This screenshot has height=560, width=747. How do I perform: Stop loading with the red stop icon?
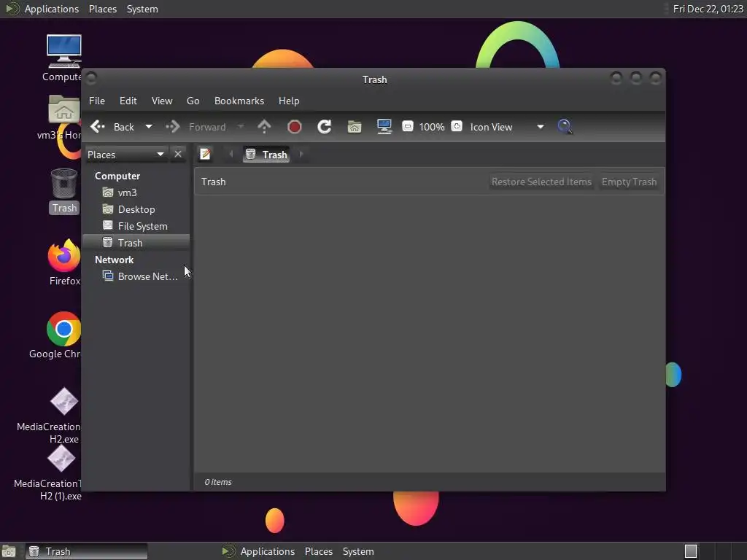click(x=295, y=127)
